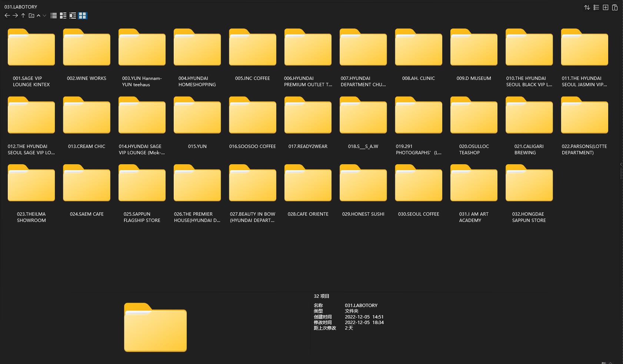Go up to the parent folder

click(23, 16)
